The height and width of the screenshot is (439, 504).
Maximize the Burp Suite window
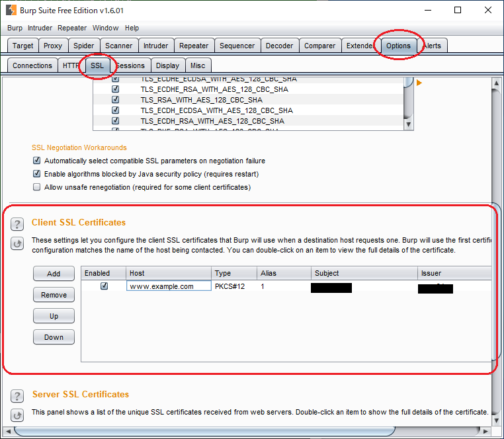tap(458, 10)
